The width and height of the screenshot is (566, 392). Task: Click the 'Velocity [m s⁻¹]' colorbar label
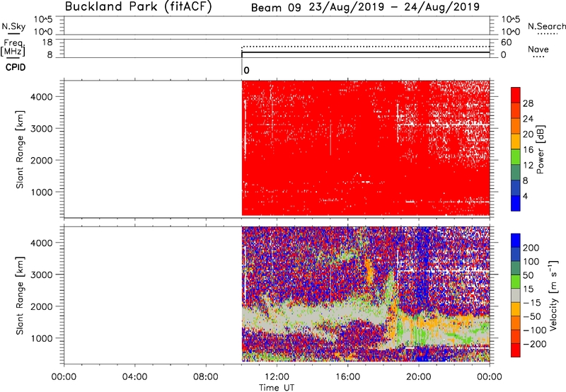click(553, 295)
